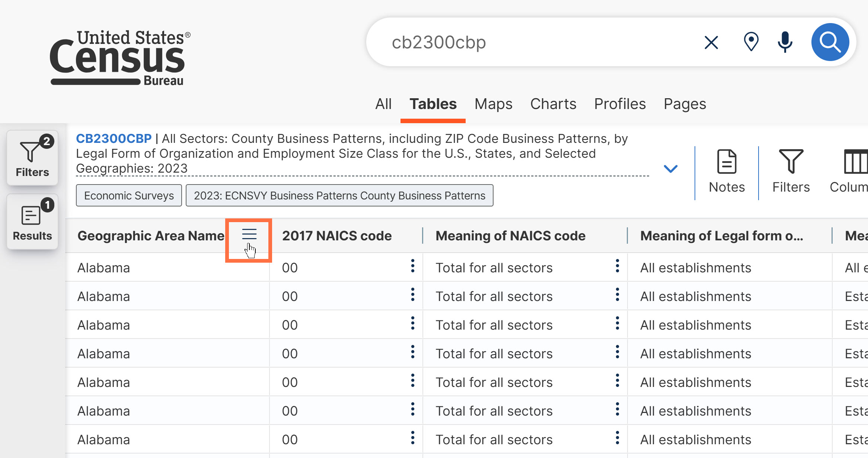868x458 pixels.
Task: Open Meaning of NAICS menu in first row
Action: tap(617, 266)
